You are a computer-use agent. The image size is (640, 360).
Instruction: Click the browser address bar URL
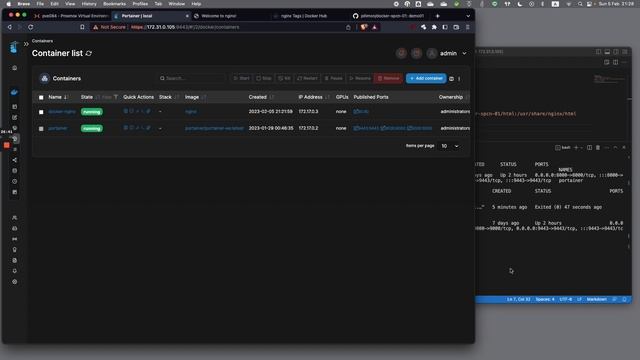185,27
